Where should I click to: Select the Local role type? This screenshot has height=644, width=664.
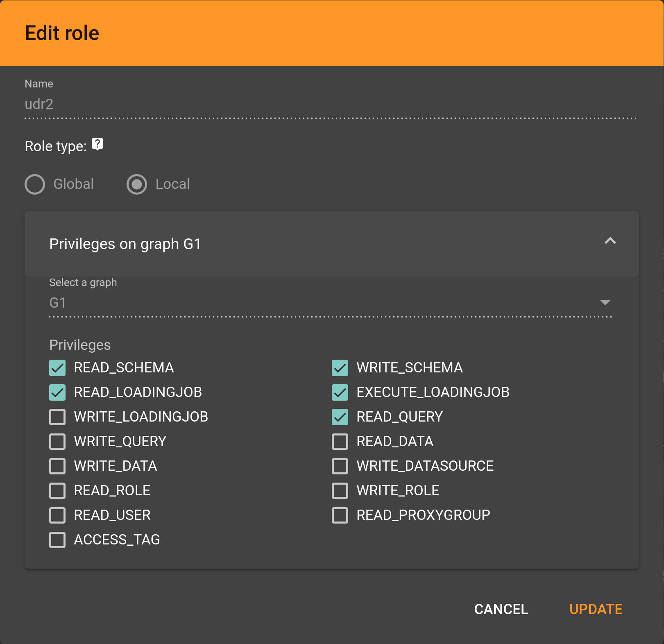click(x=137, y=184)
